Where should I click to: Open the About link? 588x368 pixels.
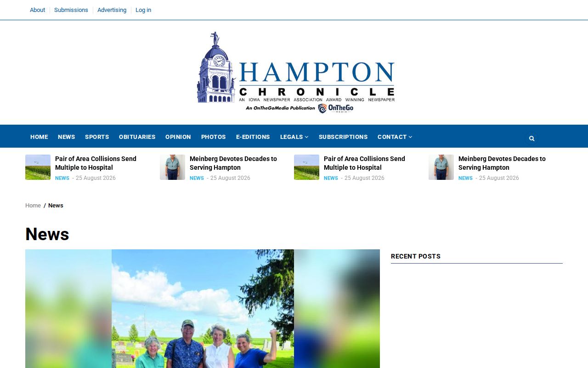[x=37, y=10]
